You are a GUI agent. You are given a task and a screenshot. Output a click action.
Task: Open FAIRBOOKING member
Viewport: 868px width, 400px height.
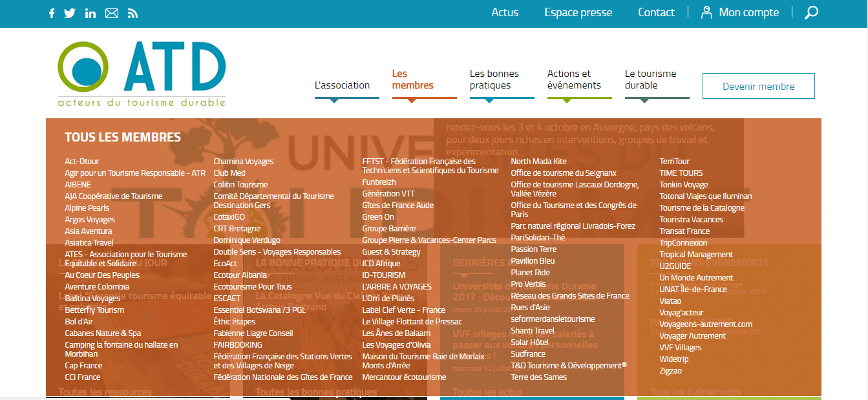click(238, 345)
